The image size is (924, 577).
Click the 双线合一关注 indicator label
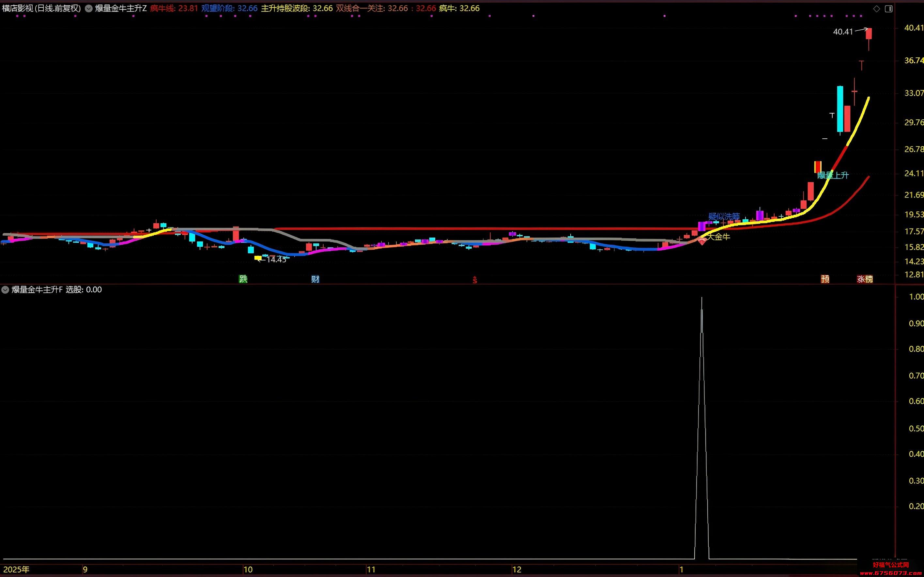386,8
